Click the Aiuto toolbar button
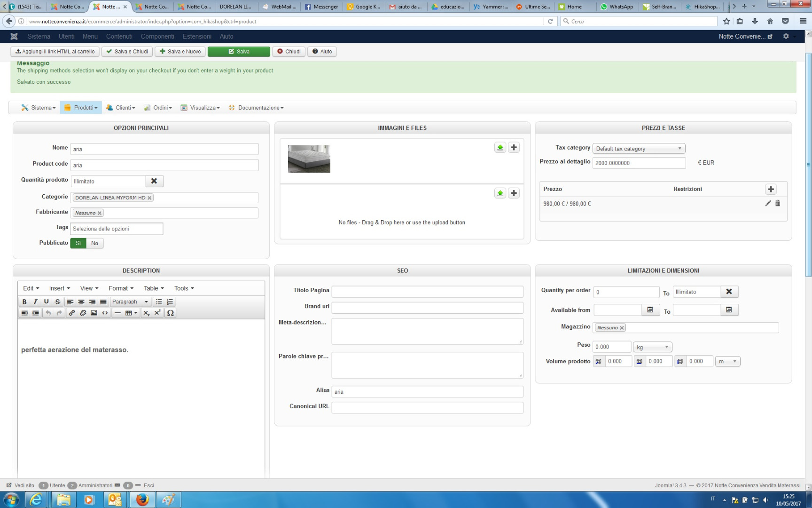 [x=322, y=52]
